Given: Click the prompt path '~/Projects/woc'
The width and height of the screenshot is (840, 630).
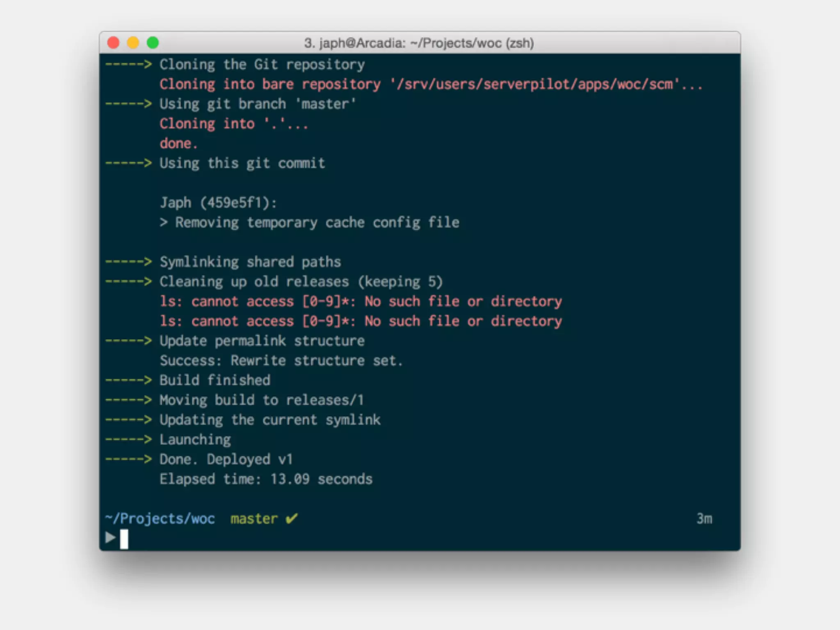Looking at the screenshot, I should coord(160,519).
